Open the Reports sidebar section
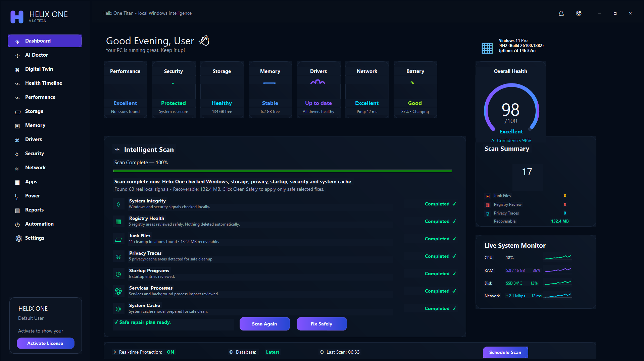 [45, 210]
